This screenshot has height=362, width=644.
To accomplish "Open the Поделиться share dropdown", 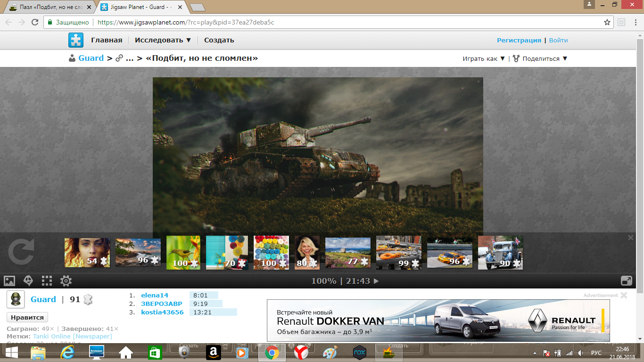I will click(540, 58).
